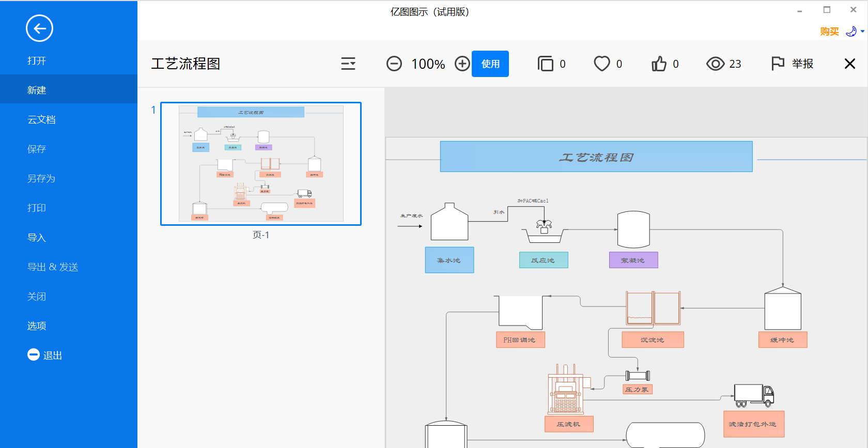Click the pressure pump shape

pos(638,376)
